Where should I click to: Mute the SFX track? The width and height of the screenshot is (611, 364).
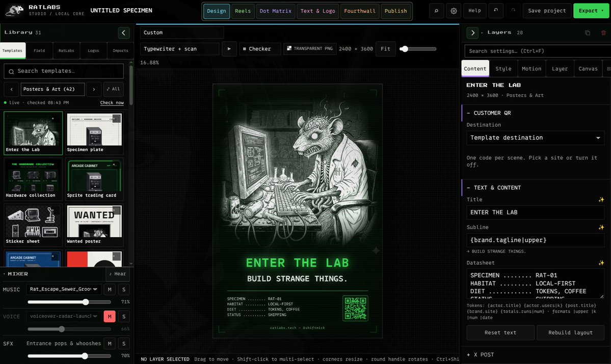(x=110, y=343)
